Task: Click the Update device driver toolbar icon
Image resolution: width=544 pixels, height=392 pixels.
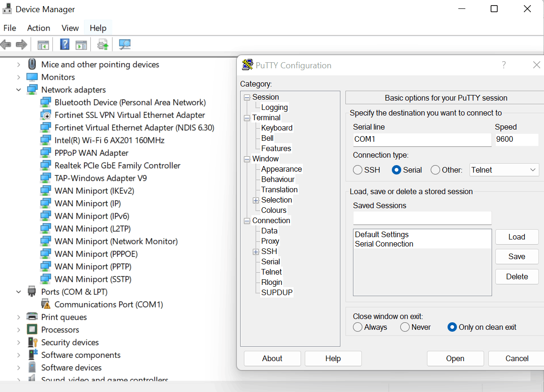Action: tap(103, 44)
